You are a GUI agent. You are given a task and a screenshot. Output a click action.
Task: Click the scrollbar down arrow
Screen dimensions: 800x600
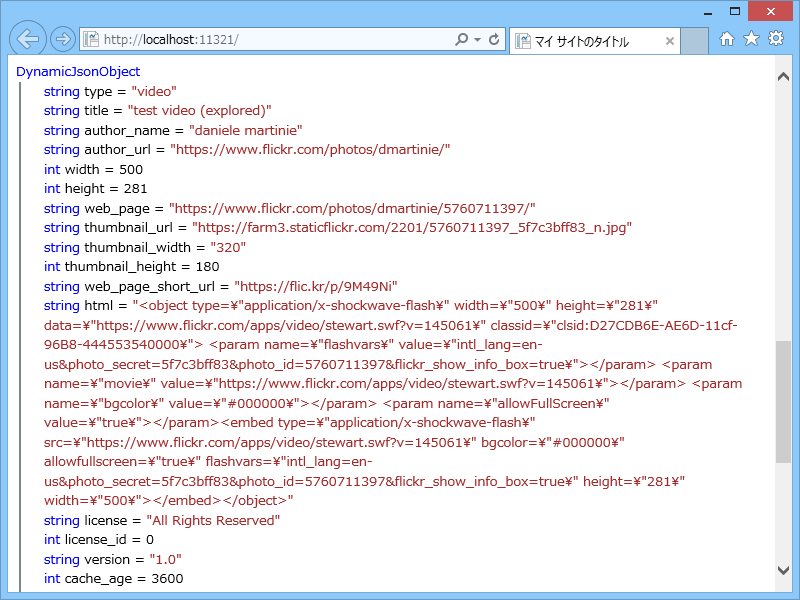coord(783,570)
